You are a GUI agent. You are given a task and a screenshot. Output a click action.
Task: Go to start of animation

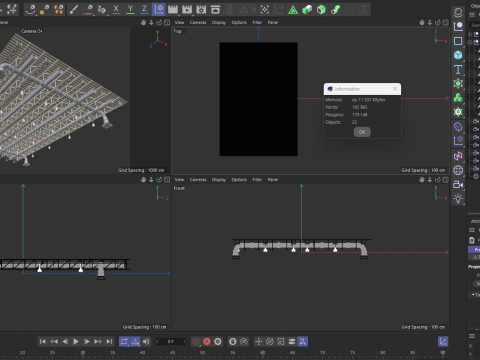pyautogui.click(x=42, y=341)
